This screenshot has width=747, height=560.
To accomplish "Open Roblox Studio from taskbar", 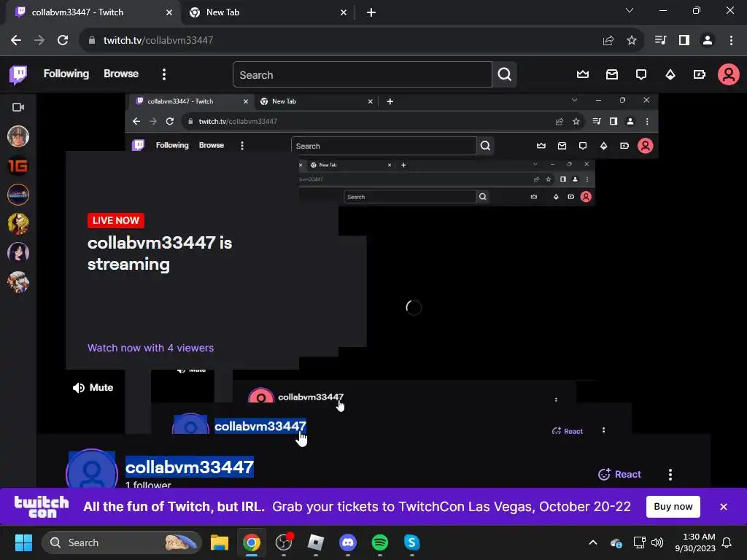I will point(316,542).
